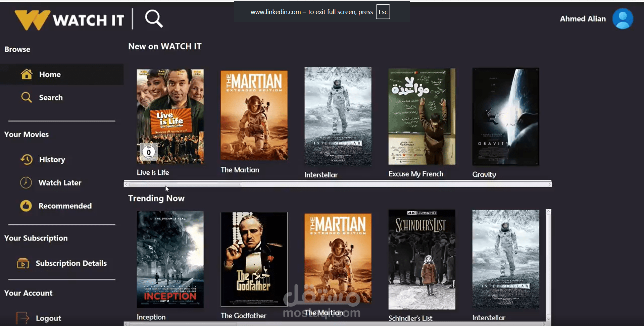This screenshot has width=644, height=326.
Task: Click the Interstellar title in Trending Now
Action: click(x=489, y=318)
